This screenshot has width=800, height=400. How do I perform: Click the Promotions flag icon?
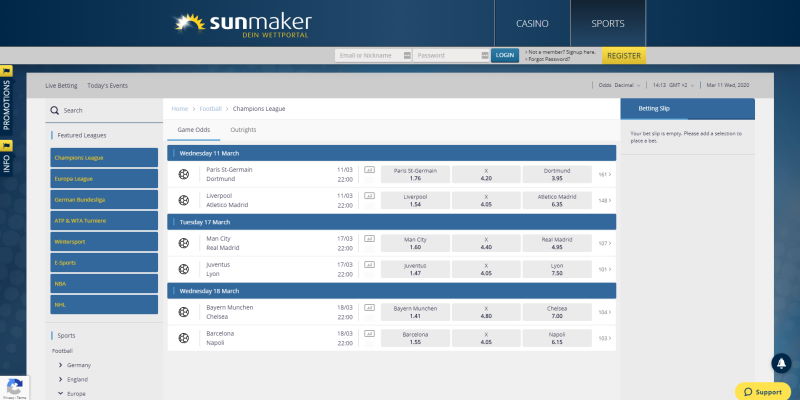[x=6, y=71]
